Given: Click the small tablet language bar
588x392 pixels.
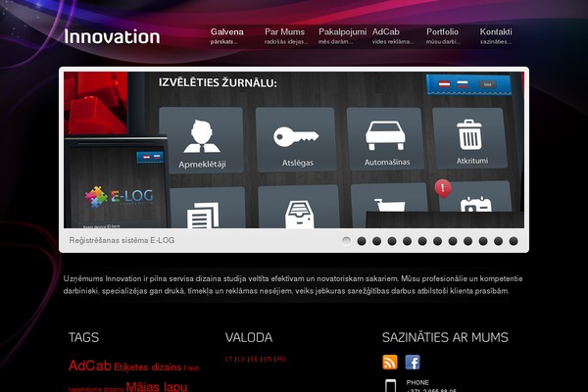Looking at the screenshot, I should click(x=150, y=157).
